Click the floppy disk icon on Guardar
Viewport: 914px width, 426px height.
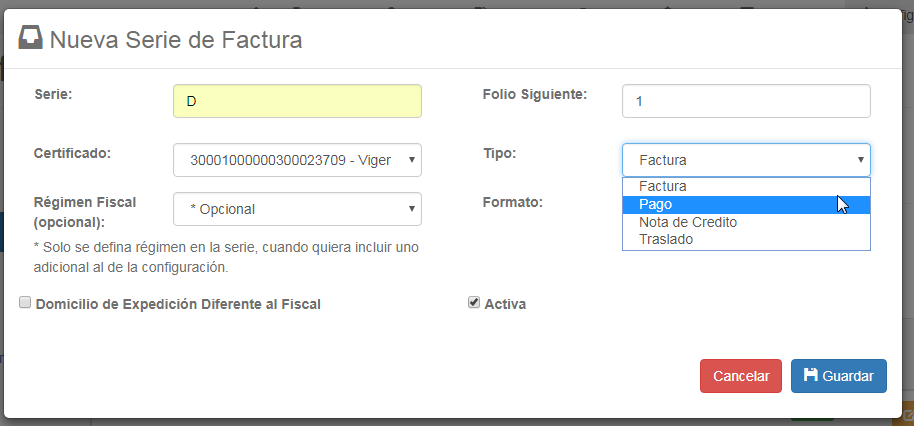[810, 376]
